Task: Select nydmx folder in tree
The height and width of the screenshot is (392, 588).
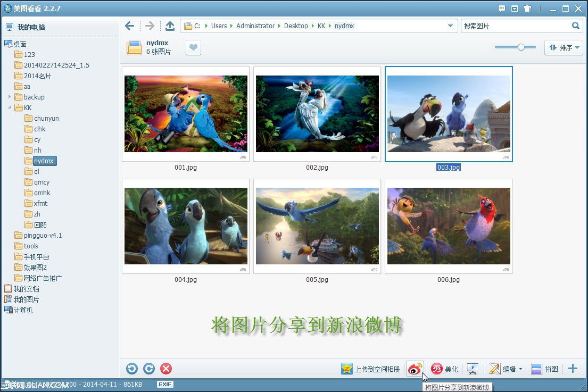Action: (39, 161)
